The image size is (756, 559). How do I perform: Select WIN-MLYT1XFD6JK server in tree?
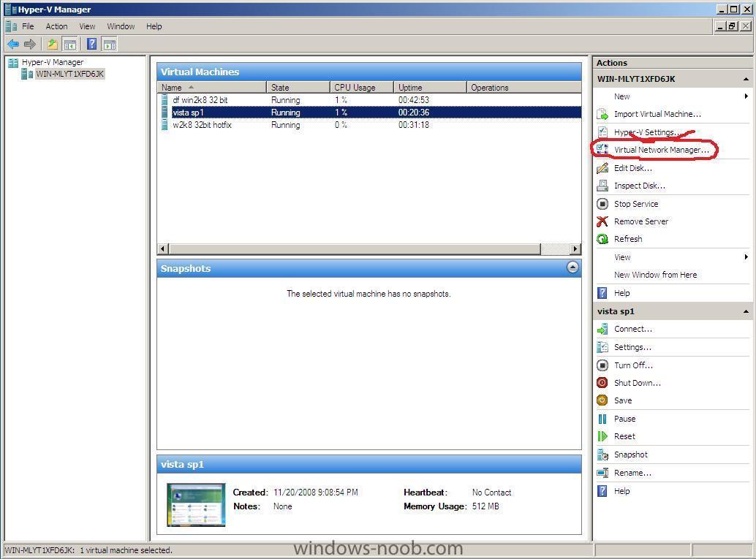tap(69, 74)
